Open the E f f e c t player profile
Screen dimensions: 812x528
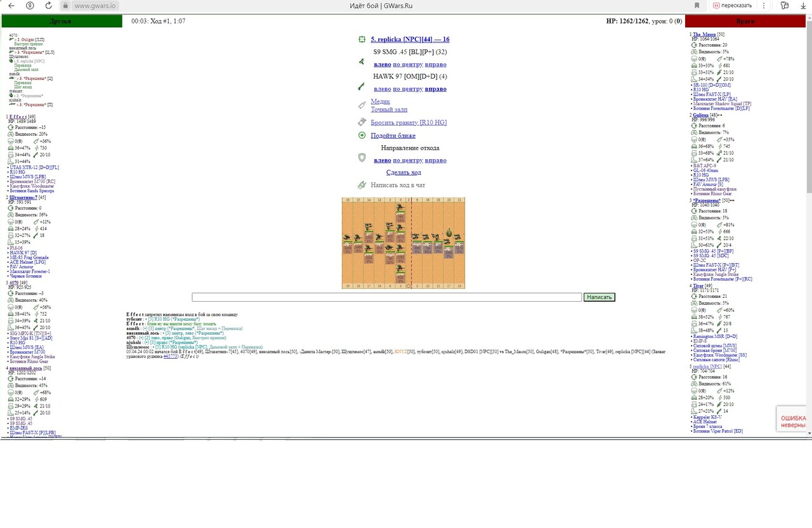(x=18, y=117)
